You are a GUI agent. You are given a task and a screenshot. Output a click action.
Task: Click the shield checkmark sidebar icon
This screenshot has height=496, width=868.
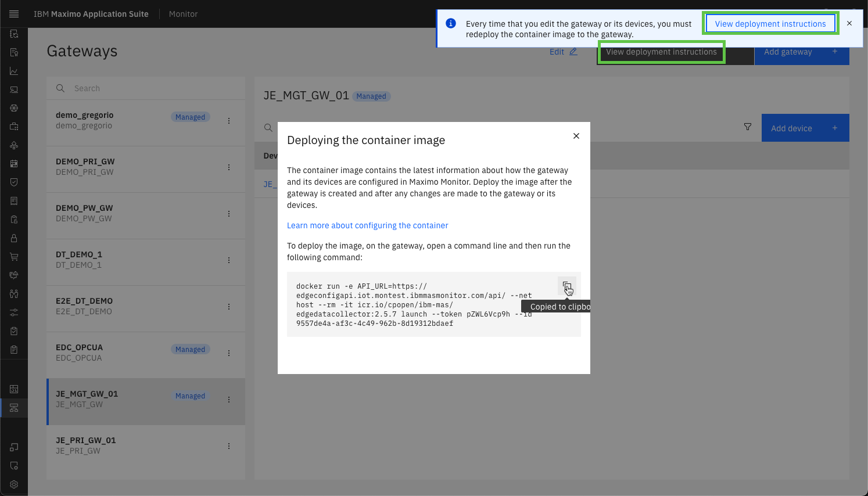tap(14, 182)
